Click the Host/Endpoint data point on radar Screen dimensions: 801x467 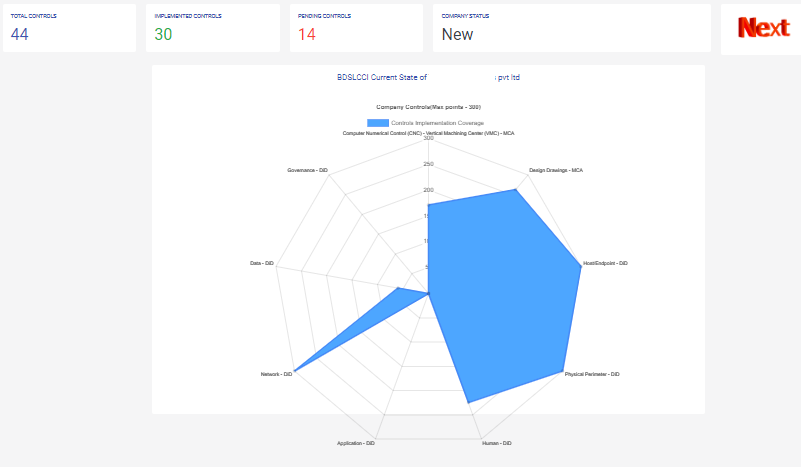tap(581, 266)
